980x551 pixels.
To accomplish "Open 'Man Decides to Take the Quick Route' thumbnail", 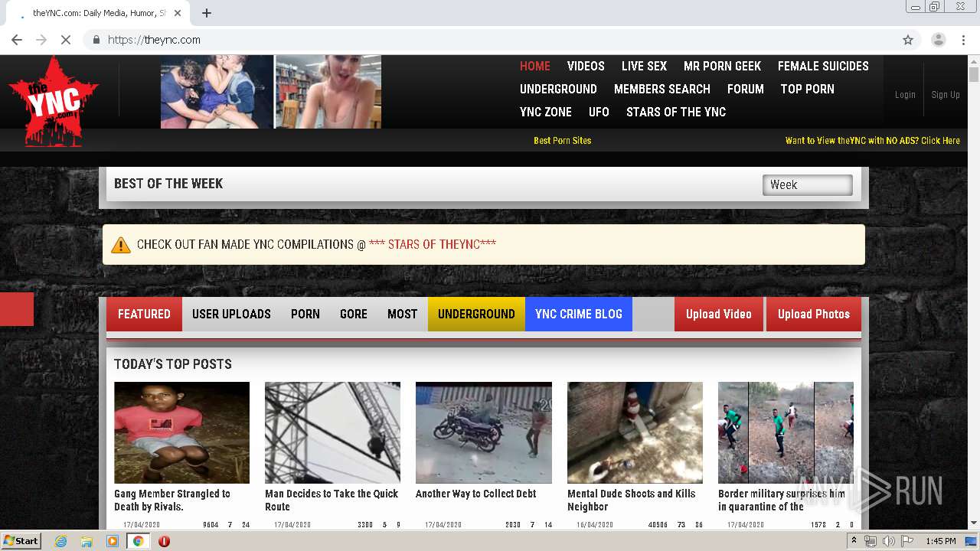I will coord(332,432).
